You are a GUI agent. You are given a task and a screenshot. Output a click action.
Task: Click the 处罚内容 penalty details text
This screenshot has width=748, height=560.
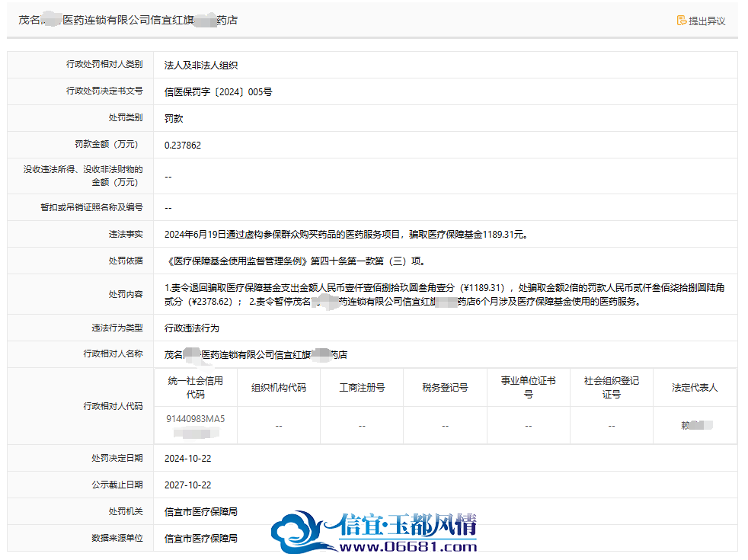coord(445,294)
